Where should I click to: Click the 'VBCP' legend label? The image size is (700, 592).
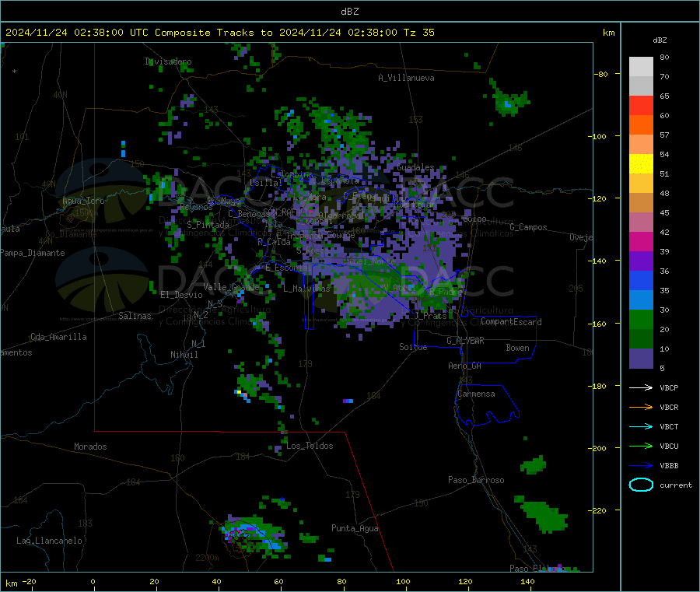tap(669, 387)
